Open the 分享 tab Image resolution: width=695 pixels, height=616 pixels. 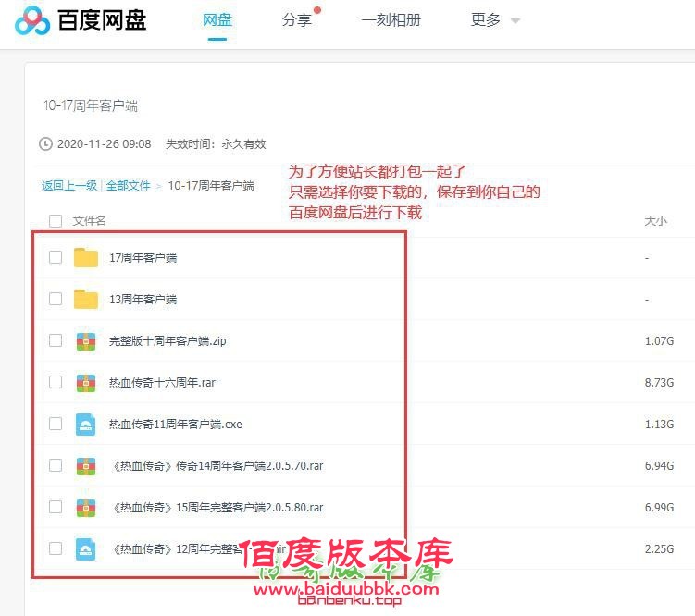point(297,20)
